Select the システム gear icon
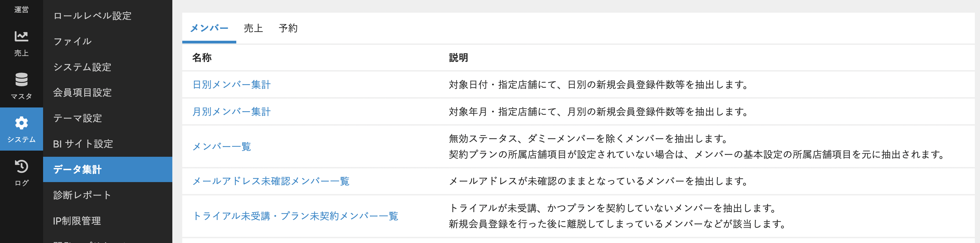980x243 pixels. (x=21, y=123)
